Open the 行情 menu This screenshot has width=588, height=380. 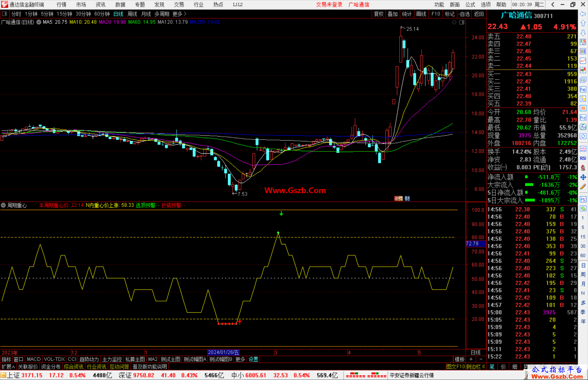tap(62, 5)
